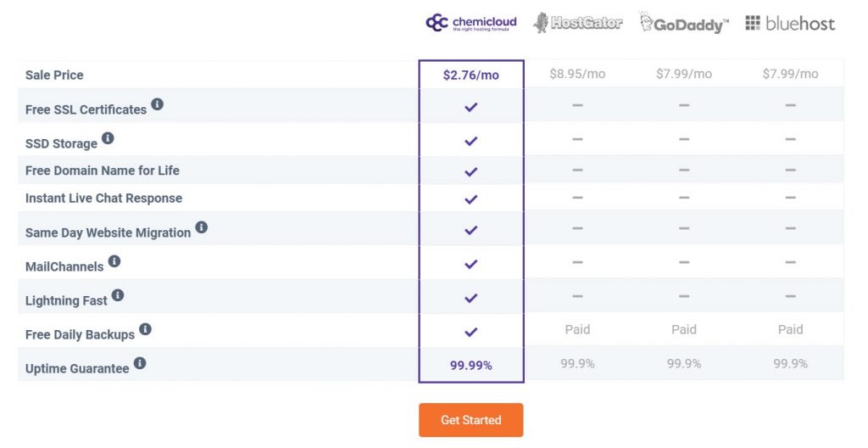This screenshot has height=448, width=868.
Task: Click the 99.99% uptime value
Action: [470, 365]
